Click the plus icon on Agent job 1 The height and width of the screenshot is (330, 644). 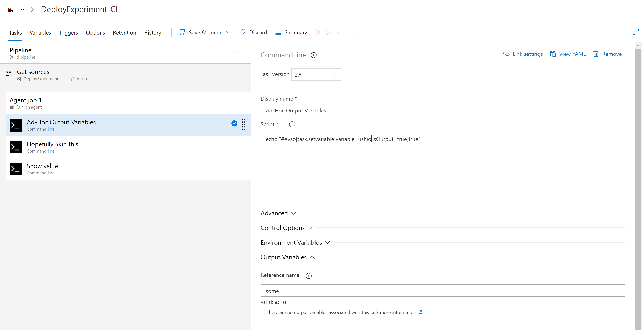(x=233, y=102)
